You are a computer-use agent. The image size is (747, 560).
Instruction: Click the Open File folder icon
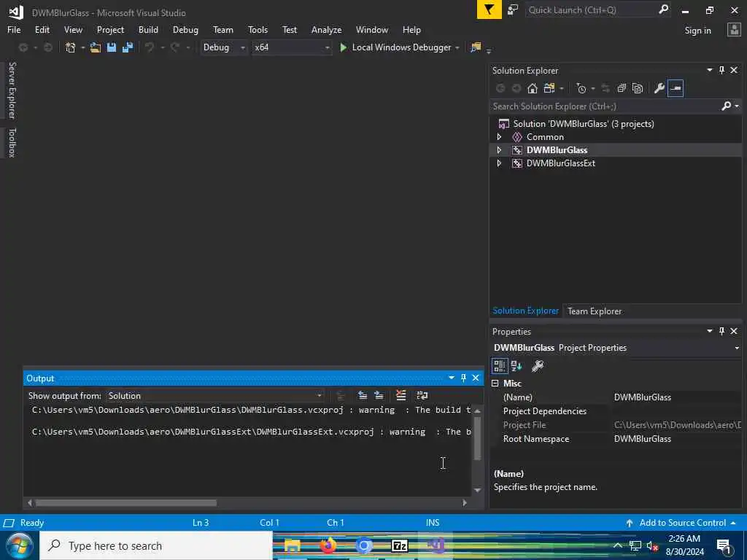[96, 47]
